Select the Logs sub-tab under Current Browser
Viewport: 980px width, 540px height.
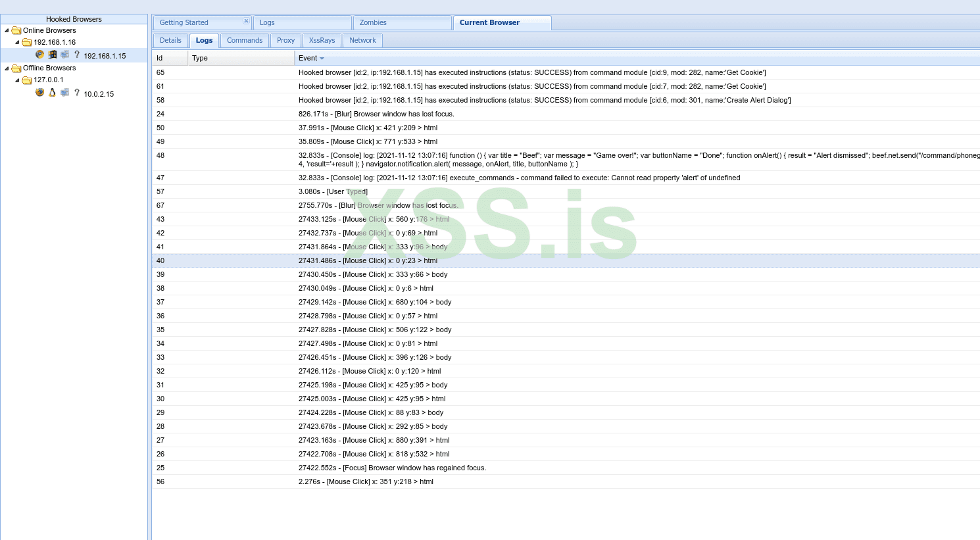(205, 40)
